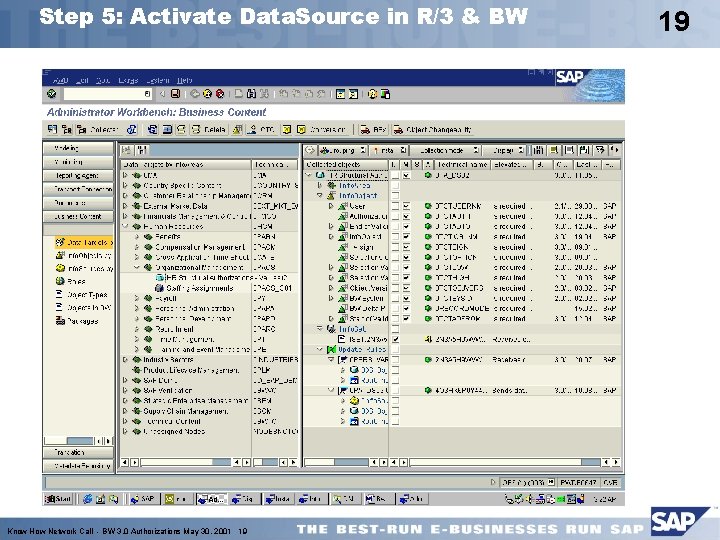Open the Grouping dropdown in right pane toolbar

tap(343, 150)
